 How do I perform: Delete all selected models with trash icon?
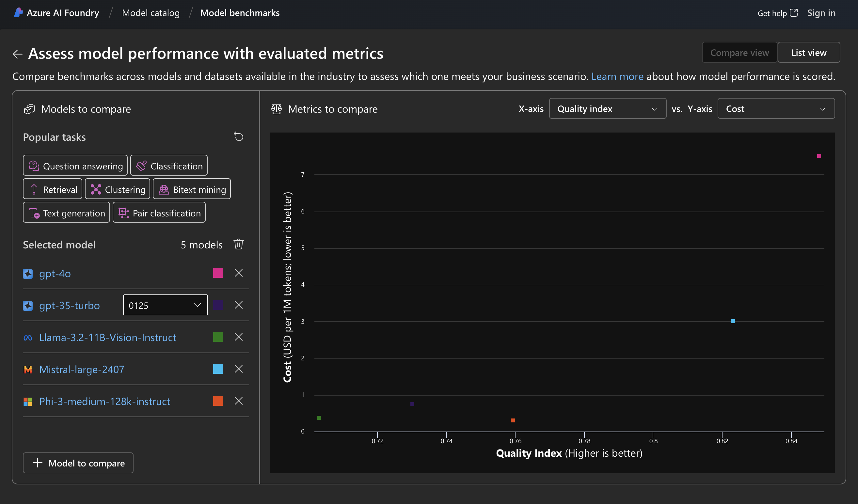(238, 244)
